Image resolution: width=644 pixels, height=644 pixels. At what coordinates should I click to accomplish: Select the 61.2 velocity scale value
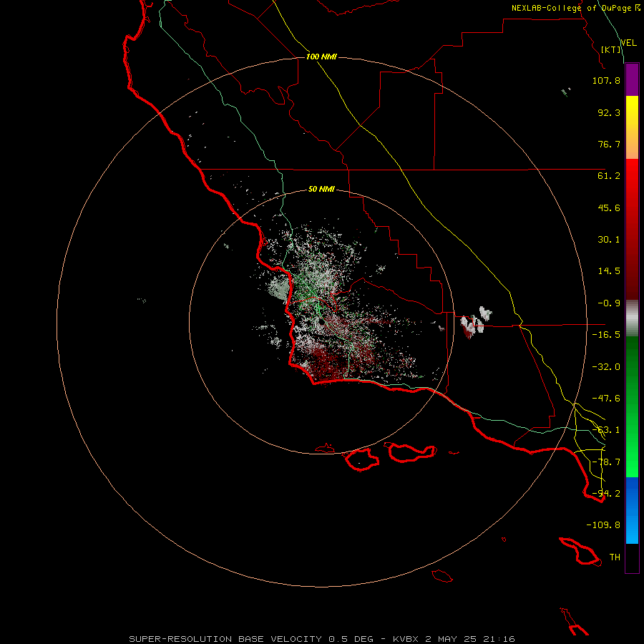609,176
